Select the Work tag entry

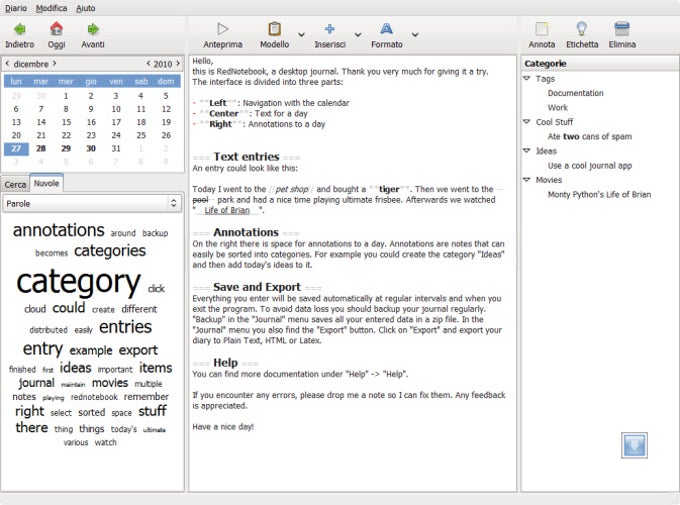557,108
